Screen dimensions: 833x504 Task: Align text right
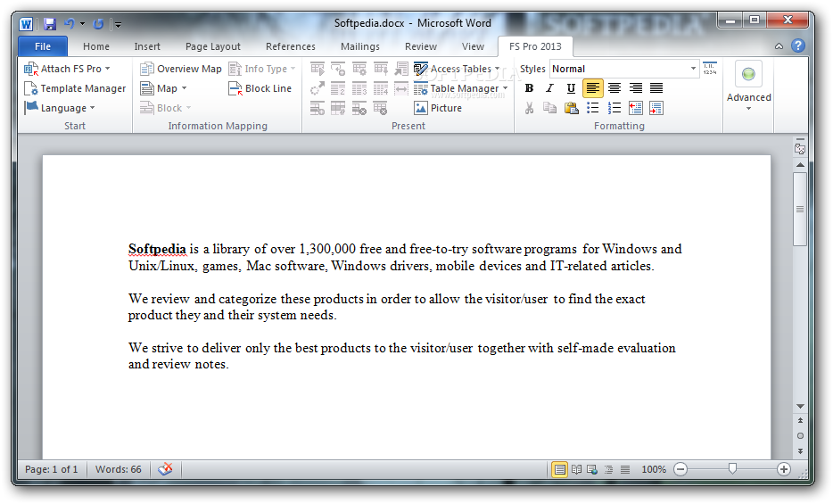(x=635, y=88)
